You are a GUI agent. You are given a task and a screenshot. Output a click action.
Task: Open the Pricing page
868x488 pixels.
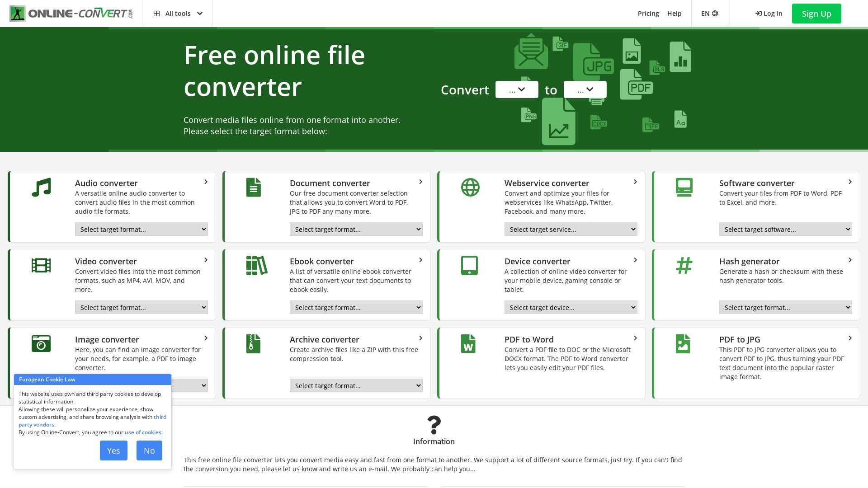648,13
